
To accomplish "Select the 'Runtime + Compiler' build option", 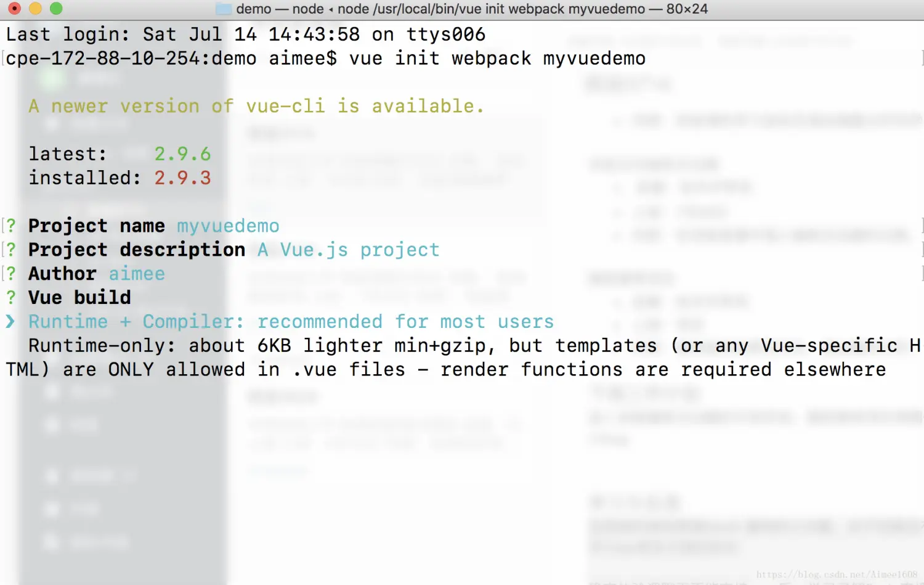I will [x=291, y=322].
